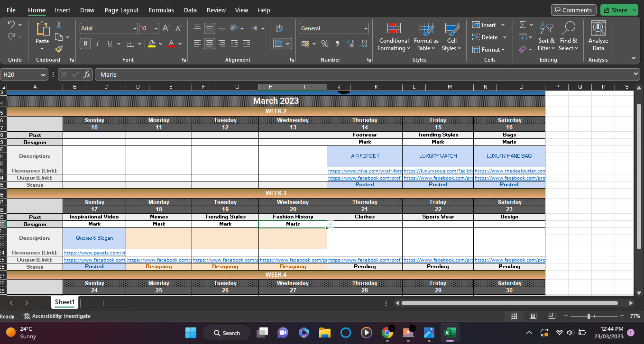Click the Cut scissors icon
Viewport: 644px width, 344px height.
pos(59,25)
